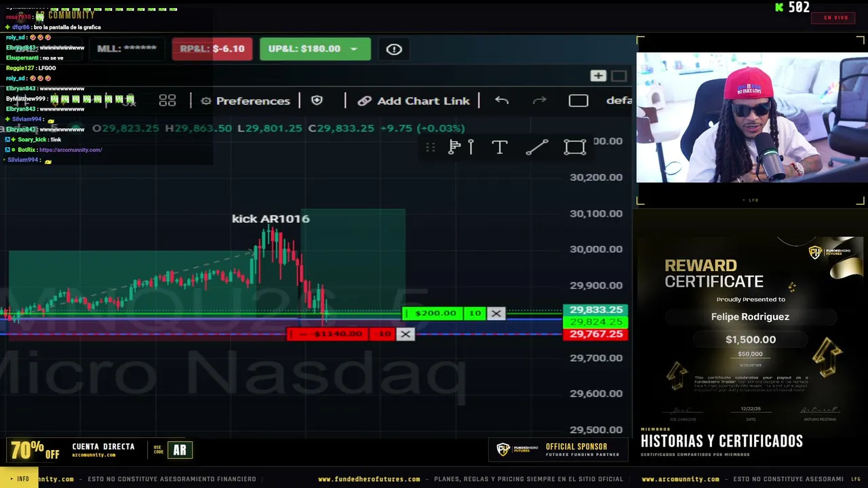
Task: Cancel the green $200.00 order with X
Action: click(496, 313)
